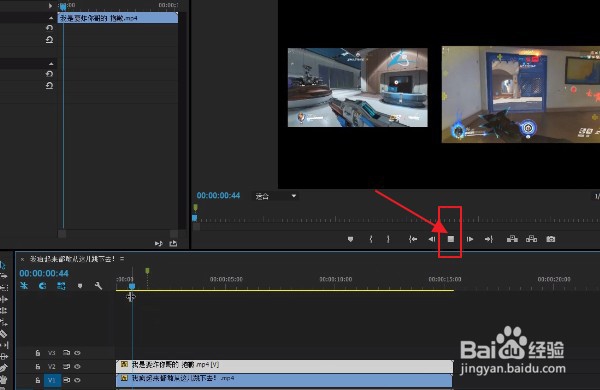Click play audio icon in Effect Controls
The width and height of the screenshot is (600, 390).
(158, 243)
